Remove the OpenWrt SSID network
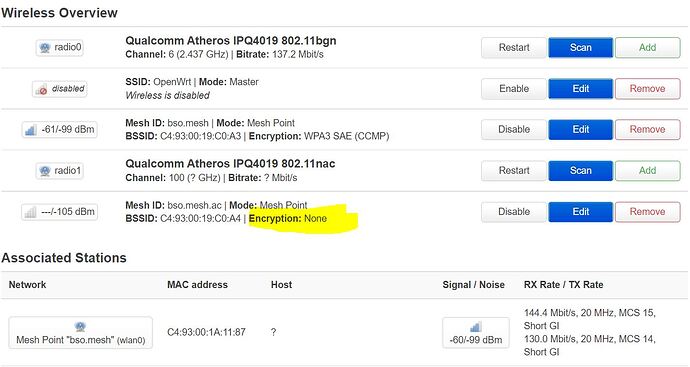Screen dimensions: 690x367 tap(647, 89)
